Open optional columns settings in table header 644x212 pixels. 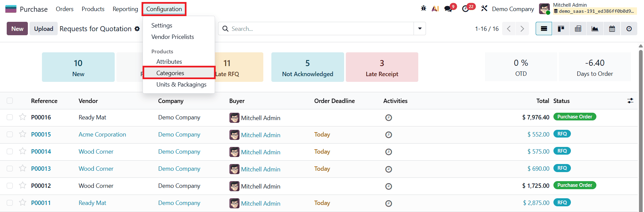[630, 101]
